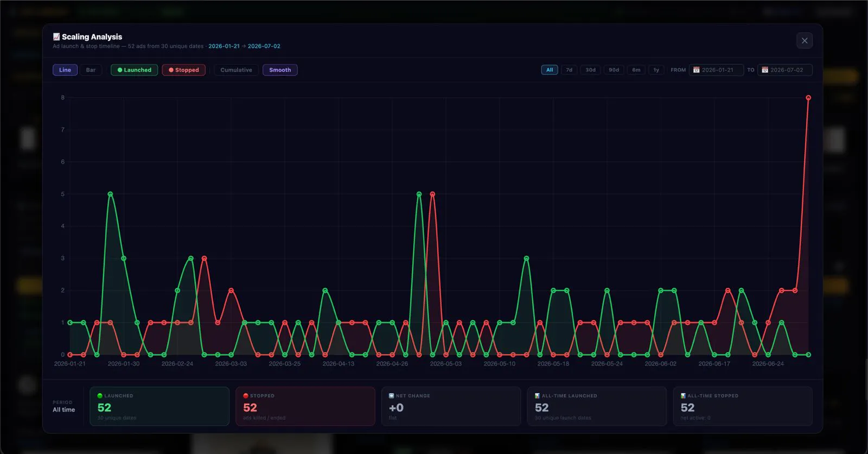
Task: Select the 6m time range
Action: pyautogui.click(x=636, y=70)
